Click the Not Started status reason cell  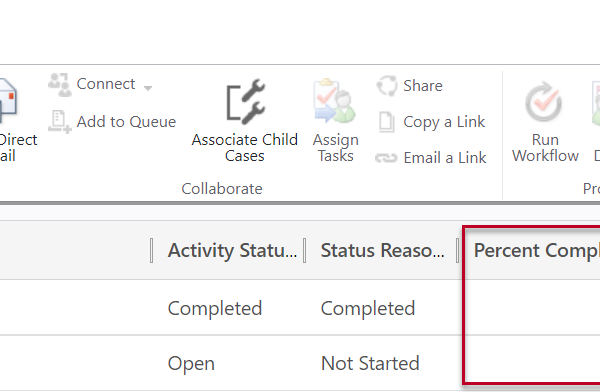pos(370,363)
